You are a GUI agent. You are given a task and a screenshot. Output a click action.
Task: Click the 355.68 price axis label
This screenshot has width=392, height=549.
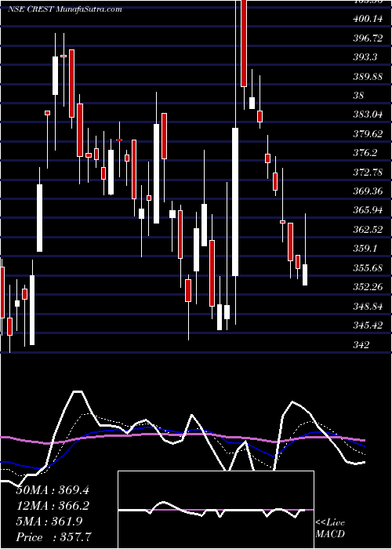point(368,268)
